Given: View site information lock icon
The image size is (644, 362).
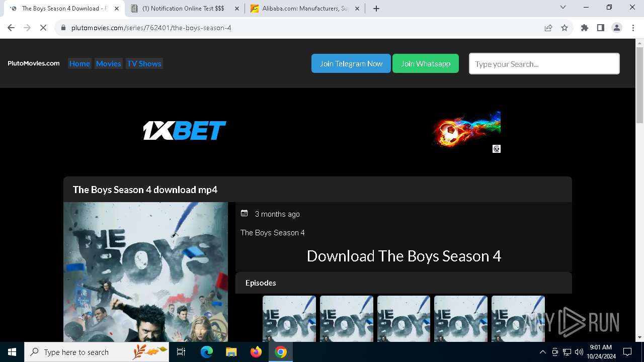Looking at the screenshot, I should click(63, 28).
